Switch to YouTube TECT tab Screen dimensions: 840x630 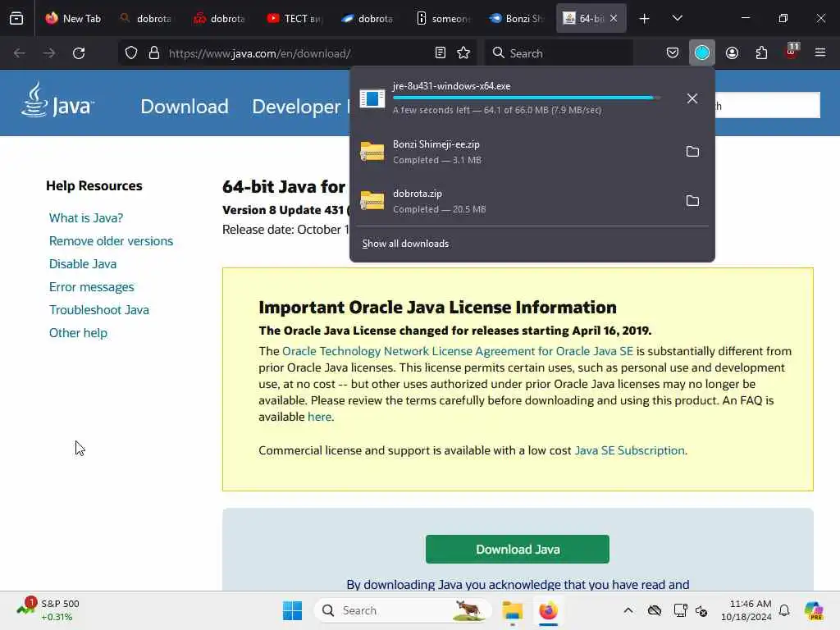pyautogui.click(x=294, y=18)
